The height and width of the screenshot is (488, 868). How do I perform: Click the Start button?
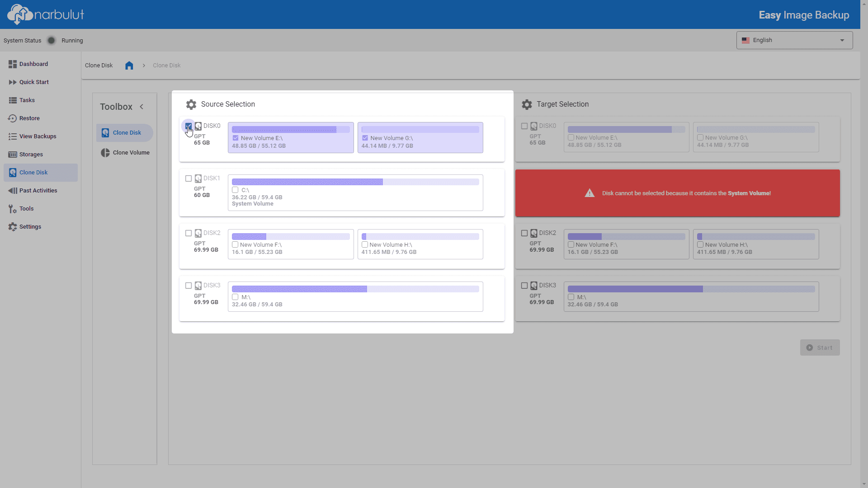coord(820,347)
